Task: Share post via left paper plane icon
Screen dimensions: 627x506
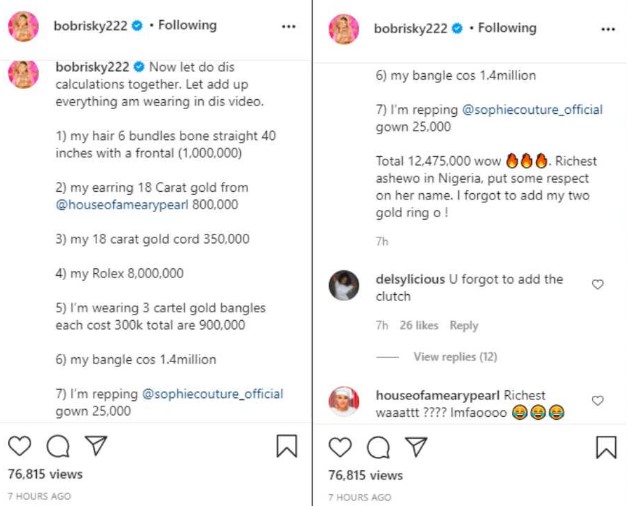Action: pyautogui.click(x=95, y=446)
